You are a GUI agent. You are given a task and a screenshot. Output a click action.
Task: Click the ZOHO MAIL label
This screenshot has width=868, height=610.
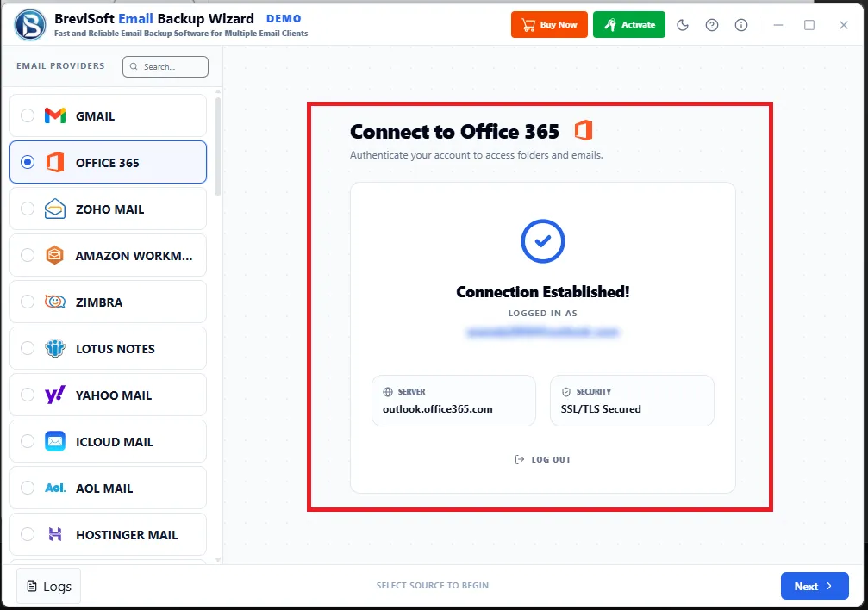click(109, 209)
